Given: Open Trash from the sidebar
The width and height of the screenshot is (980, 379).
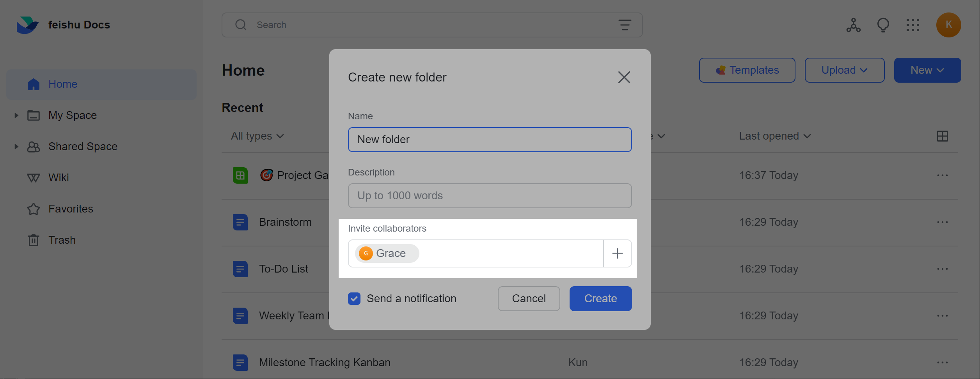Looking at the screenshot, I should click(62, 240).
